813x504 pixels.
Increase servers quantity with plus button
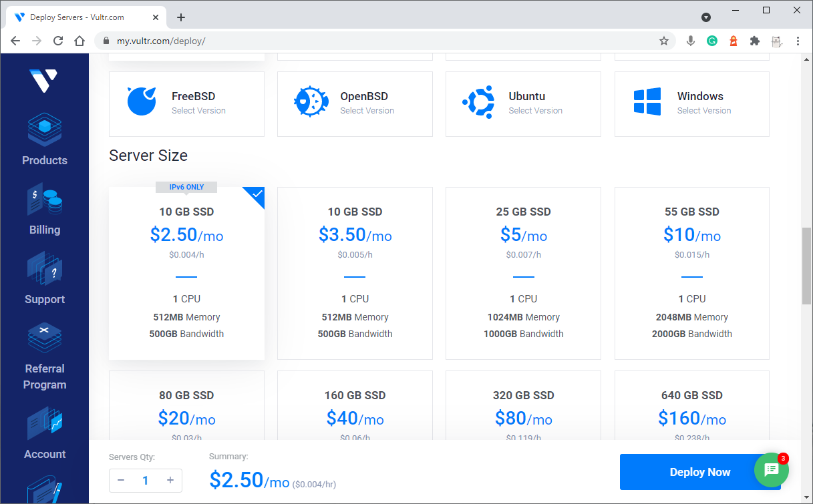170,480
